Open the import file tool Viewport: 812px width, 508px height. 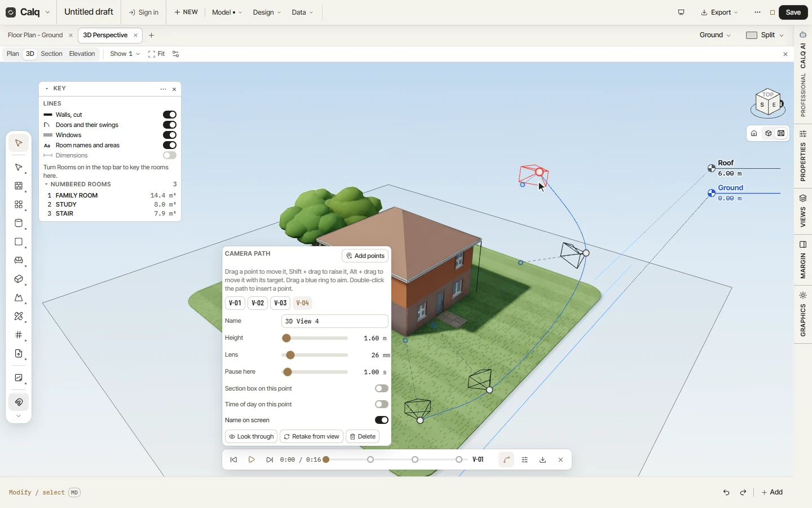click(19, 353)
